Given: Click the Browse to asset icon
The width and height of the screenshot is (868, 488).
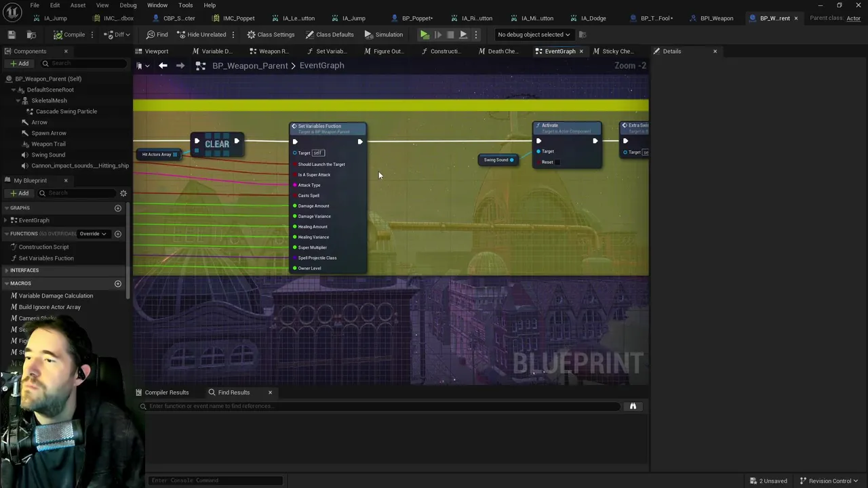Looking at the screenshot, I should click(31, 35).
